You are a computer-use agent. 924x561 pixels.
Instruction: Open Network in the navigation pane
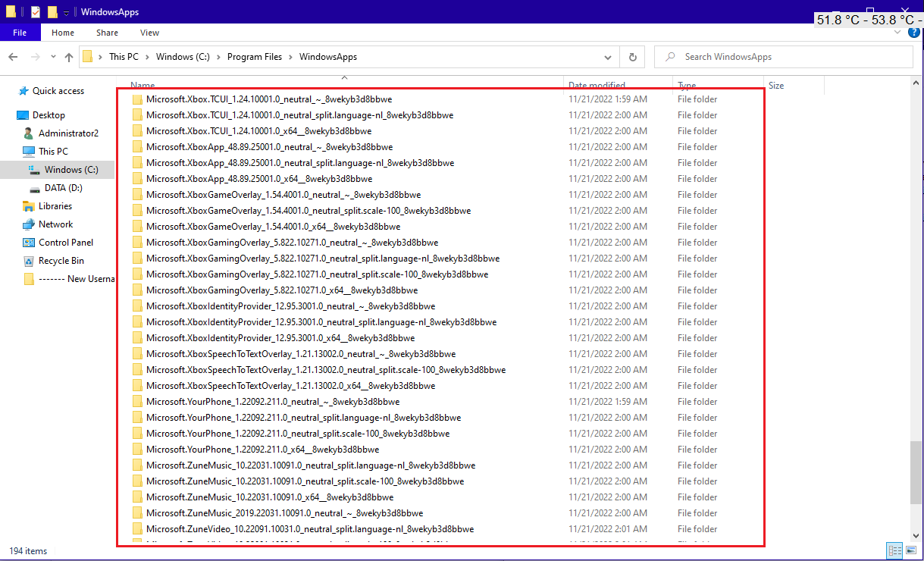coord(55,224)
